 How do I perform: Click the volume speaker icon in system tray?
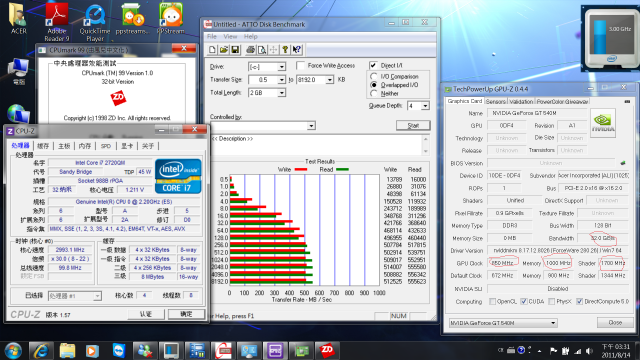(589, 351)
